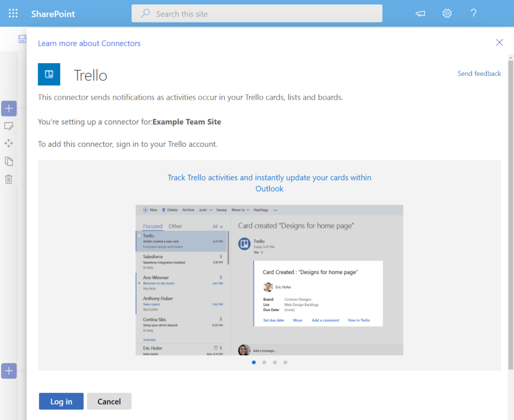The width and height of the screenshot is (514, 420).
Task: Focus the Search this site box
Action: [256, 14]
